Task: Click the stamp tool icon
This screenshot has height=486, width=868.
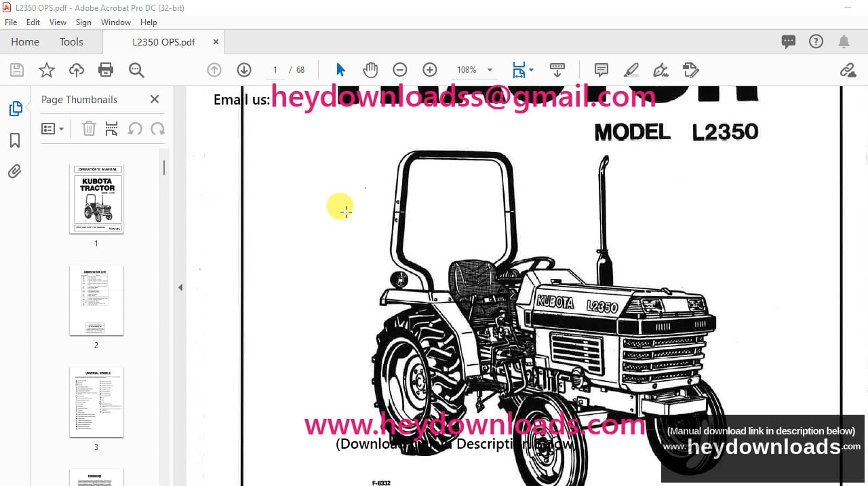Action: point(690,70)
